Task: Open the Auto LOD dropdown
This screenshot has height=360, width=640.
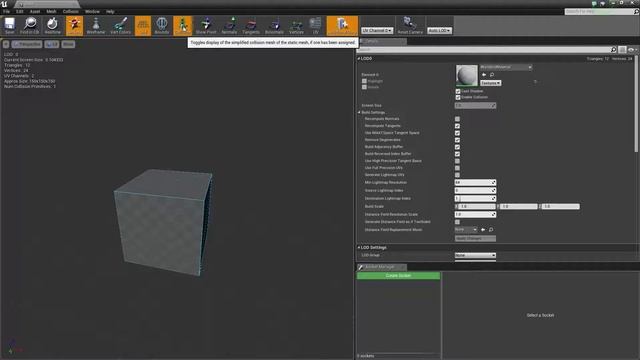Action: tap(439, 31)
